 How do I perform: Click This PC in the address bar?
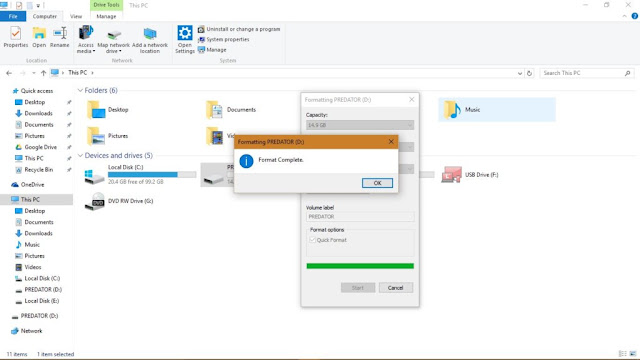pos(78,73)
